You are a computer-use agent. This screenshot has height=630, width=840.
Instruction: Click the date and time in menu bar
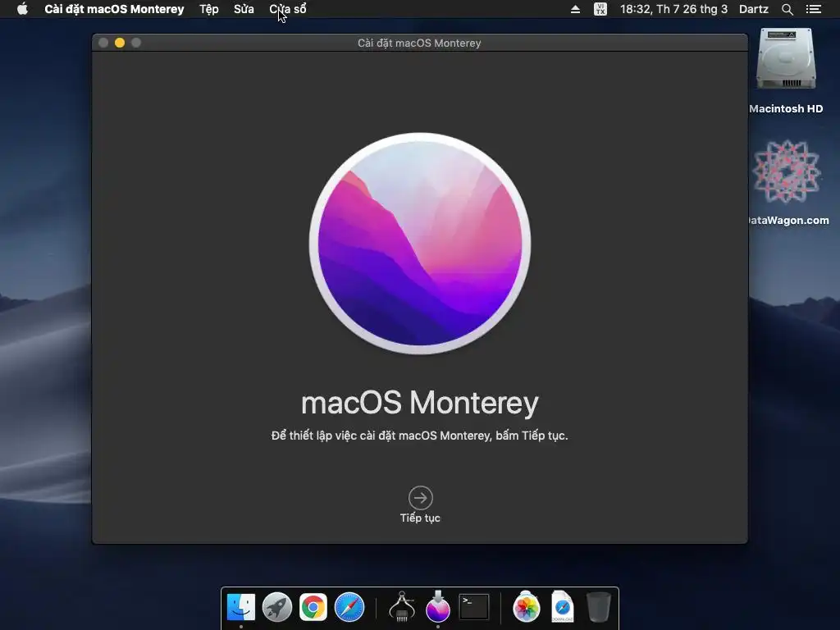pyautogui.click(x=674, y=9)
